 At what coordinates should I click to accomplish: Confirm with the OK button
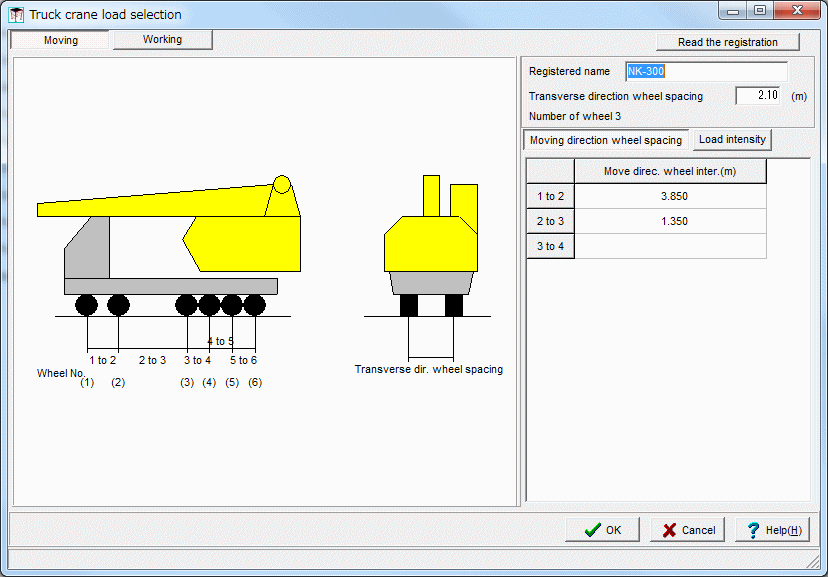pos(603,529)
